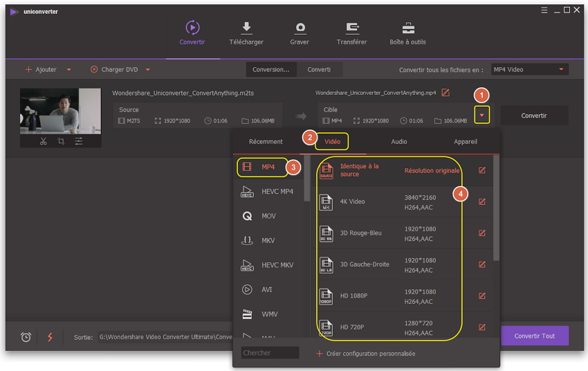Open the effects adjustment sliders icon
Screen dimensions: 588x371
click(78, 141)
